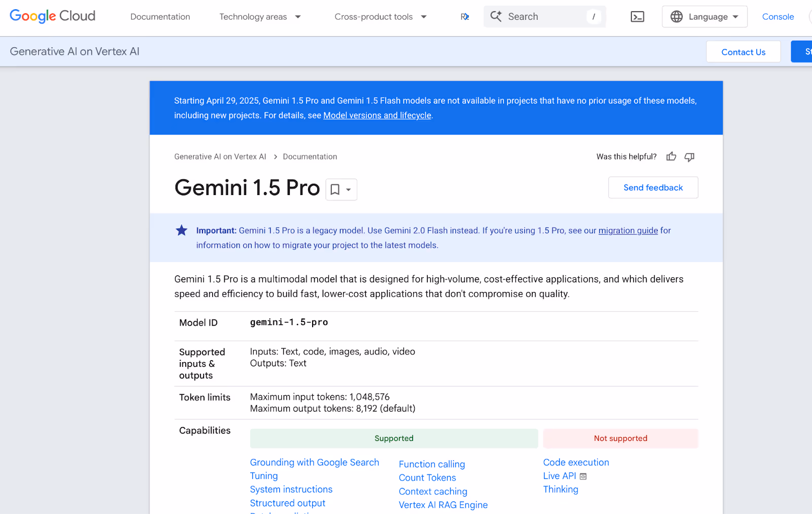Open the Cross-product tools dropdown
Viewport: 812px width, 514px height.
(381, 16)
